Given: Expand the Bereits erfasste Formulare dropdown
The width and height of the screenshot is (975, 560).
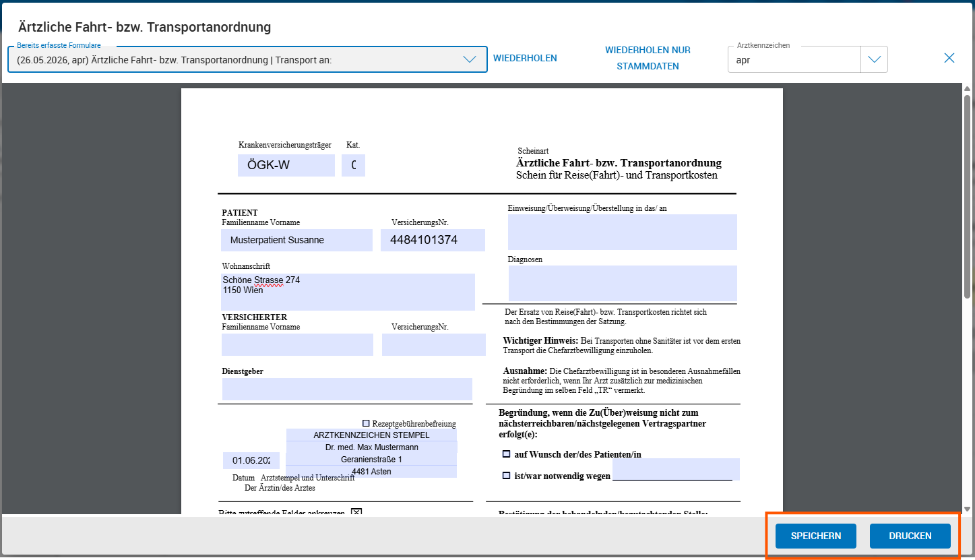Looking at the screenshot, I should [470, 59].
